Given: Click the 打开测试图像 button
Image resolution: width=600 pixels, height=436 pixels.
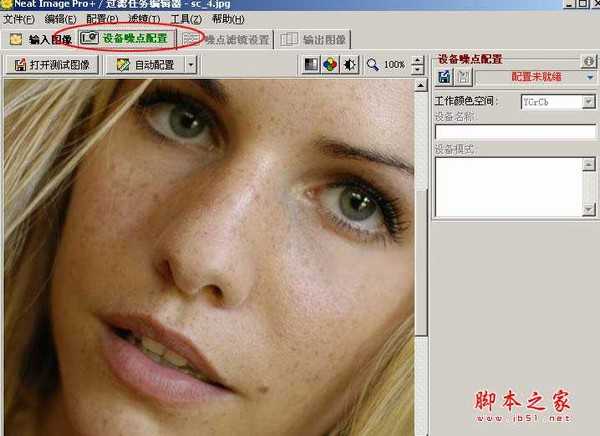Looking at the screenshot, I should tap(52, 65).
